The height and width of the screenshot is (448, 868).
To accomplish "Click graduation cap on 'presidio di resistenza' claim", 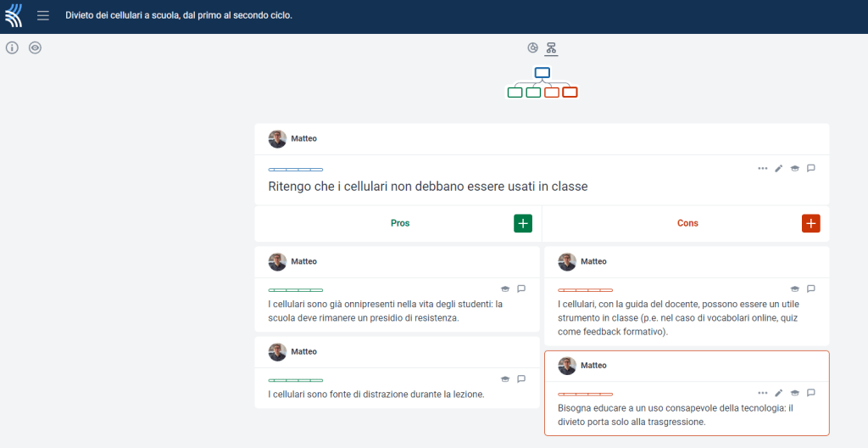I will (x=505, y=288).
